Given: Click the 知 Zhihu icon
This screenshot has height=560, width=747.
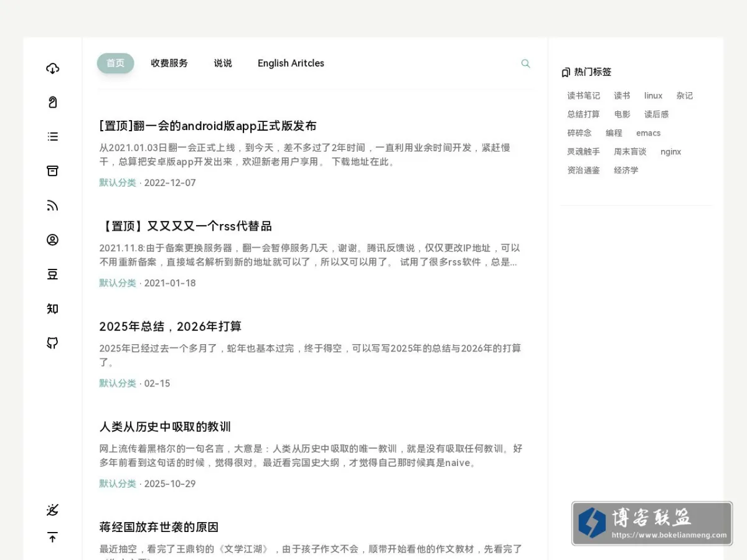Looking at the screenshot, I should (52, 309).
